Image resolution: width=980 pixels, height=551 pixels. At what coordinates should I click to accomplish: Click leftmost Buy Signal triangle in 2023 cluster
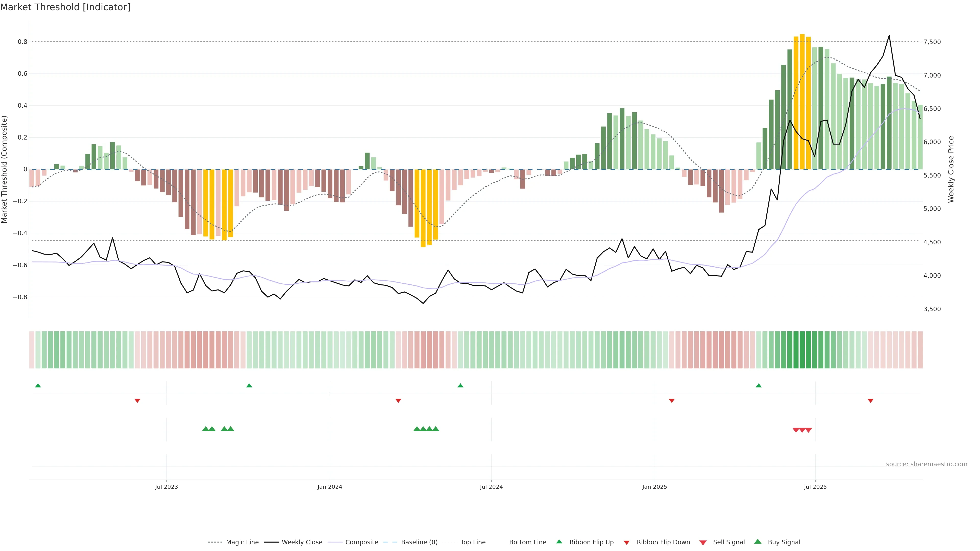click(205, 429)
